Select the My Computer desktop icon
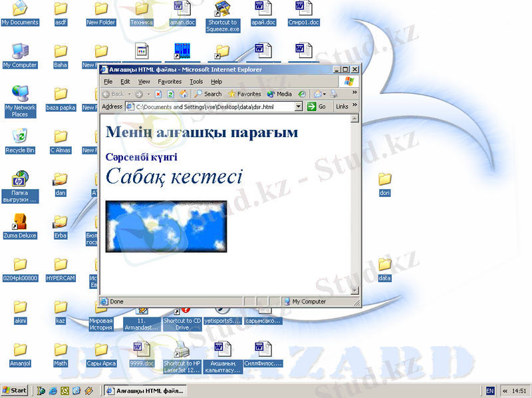Screen dimensions: 532x398 point(20,56)
